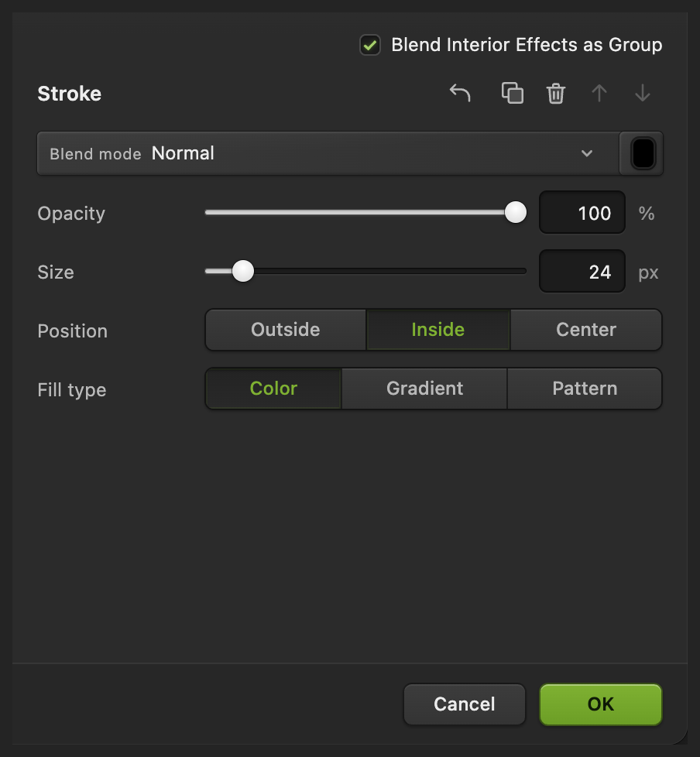
Task: Confirm with the OK button
Action: [x=600, y=704]
